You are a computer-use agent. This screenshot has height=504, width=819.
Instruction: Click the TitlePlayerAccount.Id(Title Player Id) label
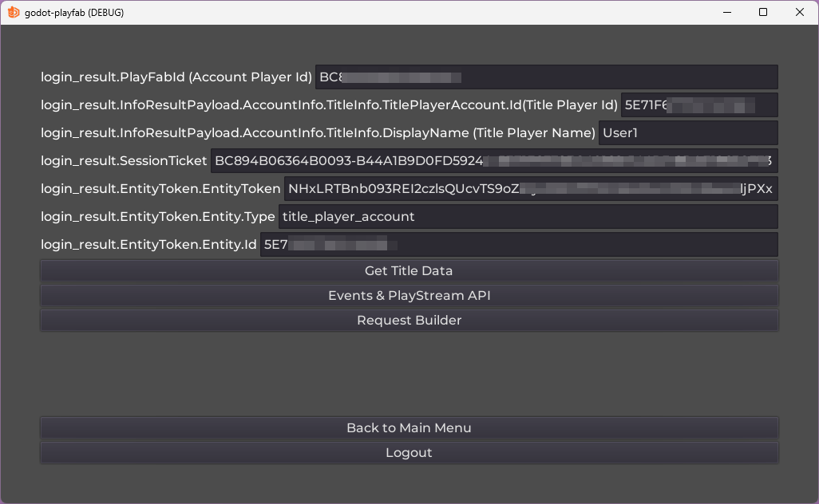click(329, 105)
